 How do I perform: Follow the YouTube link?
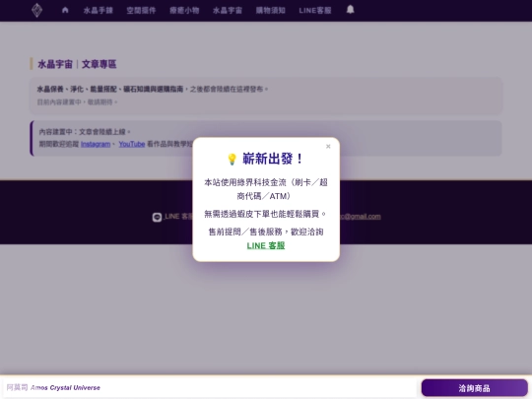tap(132, 144)
